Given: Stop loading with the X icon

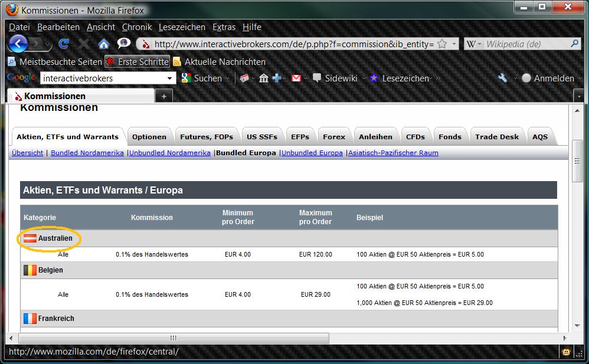Looking at the screenshot, I should [83, 44].
